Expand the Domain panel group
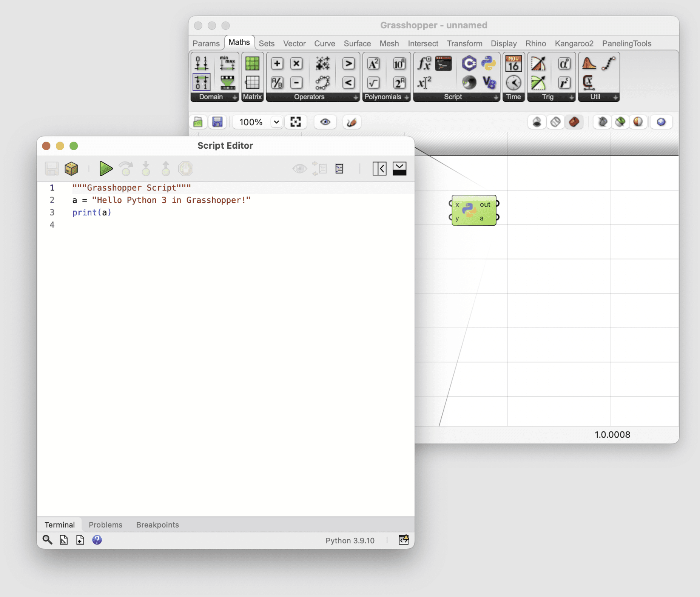 point(234,97)
